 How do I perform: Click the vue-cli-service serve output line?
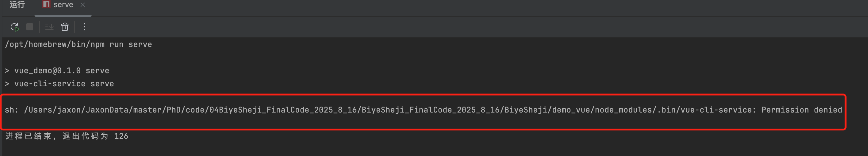click(x=59, y=84)
